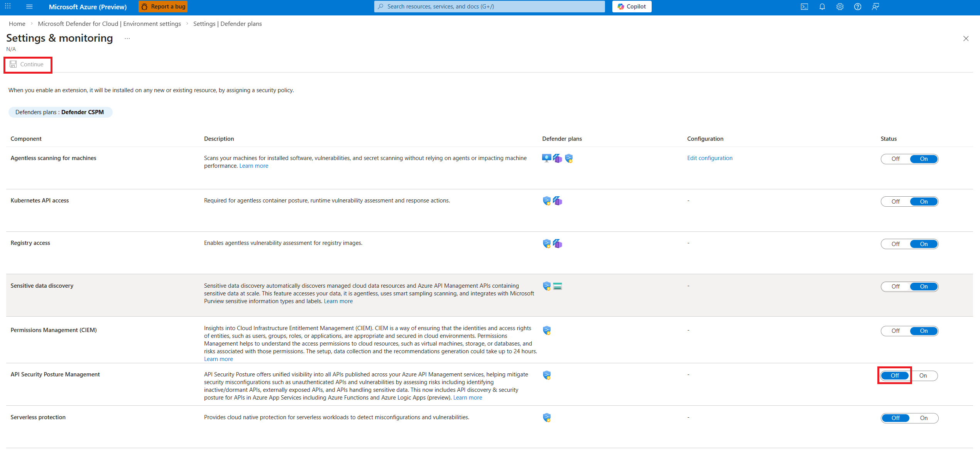Turn off Agentless scanning for machines
This screenshot has width=980, height=452.
(x=896, y=159)
